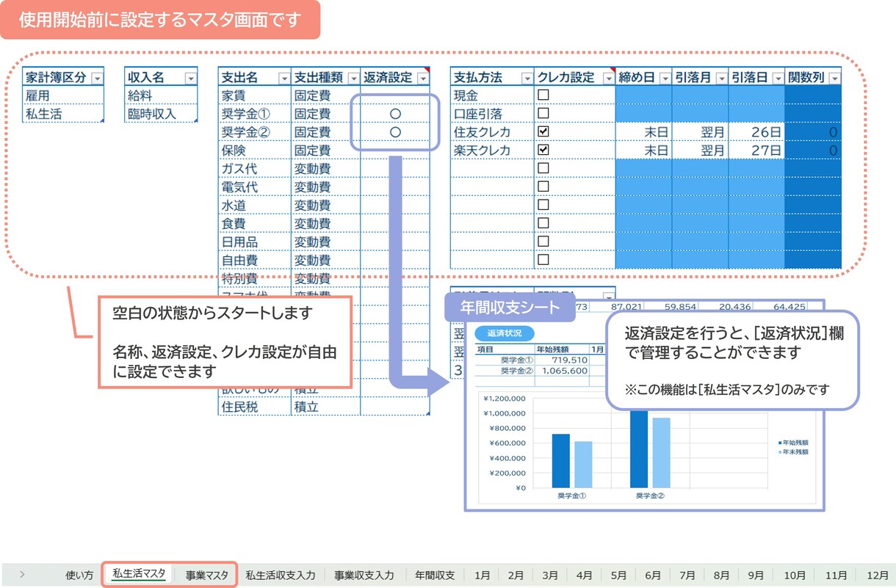
Task: Select the 雇用 cell
Action: pos(63,95)
